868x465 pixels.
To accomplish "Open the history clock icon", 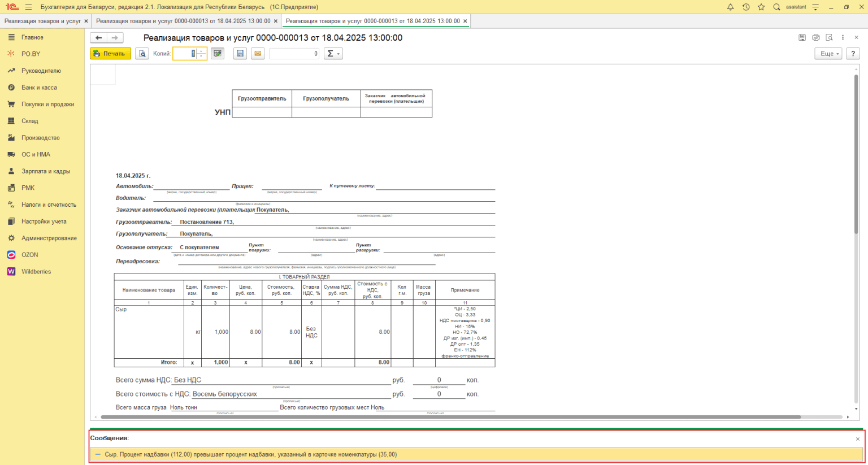I will pos(746,7).
